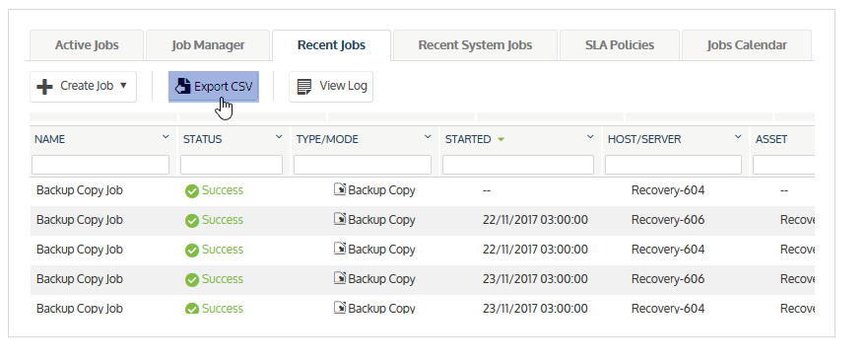Go to the Jobs Calendar tab

coord(747,45)
